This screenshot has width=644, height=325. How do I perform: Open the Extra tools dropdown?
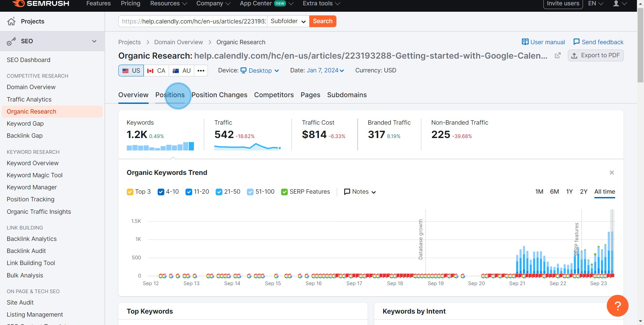point(321,3)
